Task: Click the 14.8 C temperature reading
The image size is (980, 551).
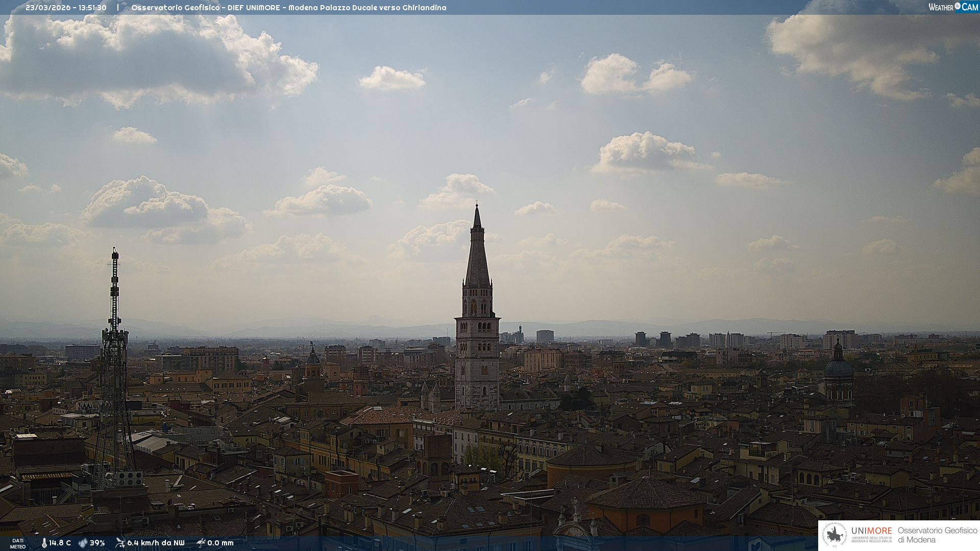Action: (60, 543)
